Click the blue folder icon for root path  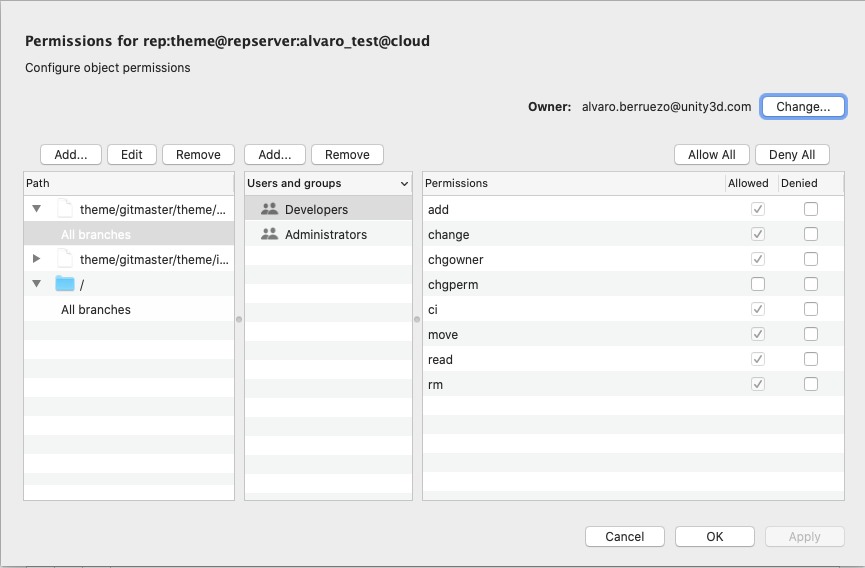click(x=65, y=284)
